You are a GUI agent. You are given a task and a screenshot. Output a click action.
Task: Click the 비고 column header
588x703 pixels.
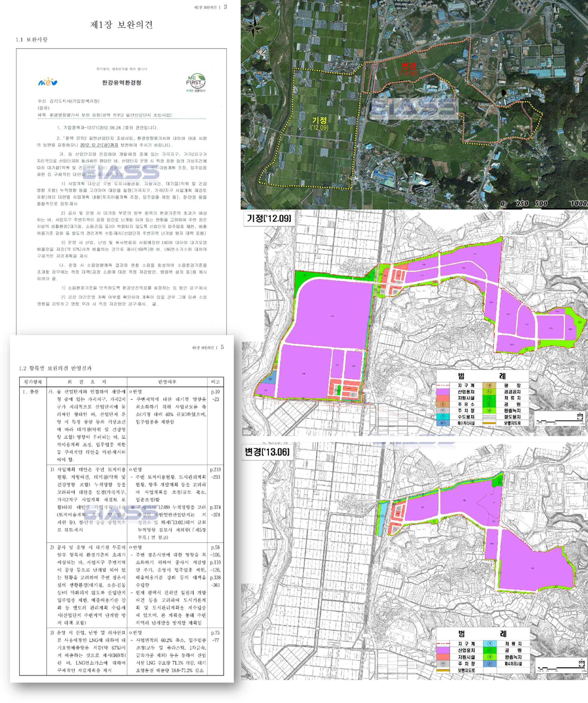pos(215,382)
